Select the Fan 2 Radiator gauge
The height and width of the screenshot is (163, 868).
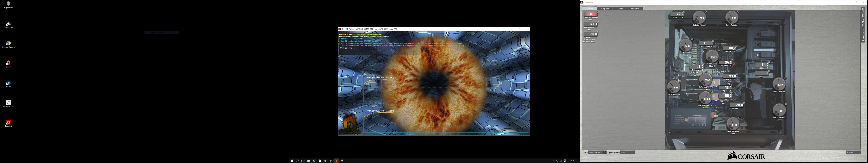pos(732,18)
